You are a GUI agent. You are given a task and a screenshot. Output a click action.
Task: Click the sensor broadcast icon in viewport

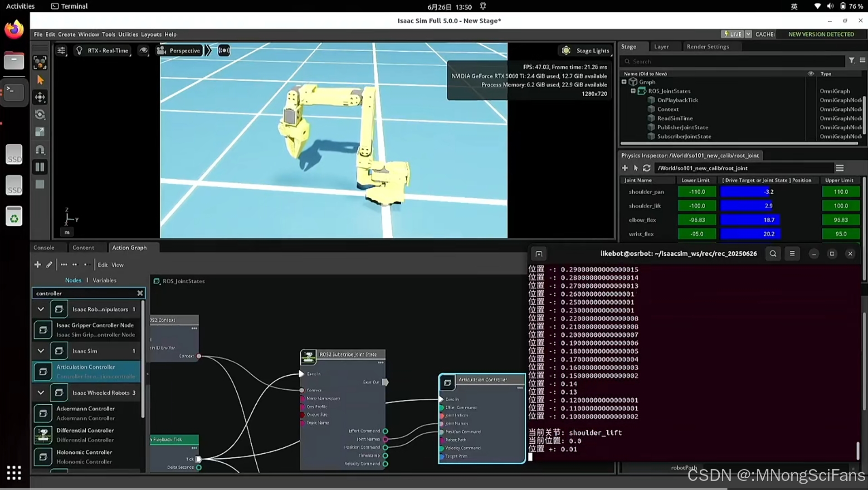(x=224, y=50)
